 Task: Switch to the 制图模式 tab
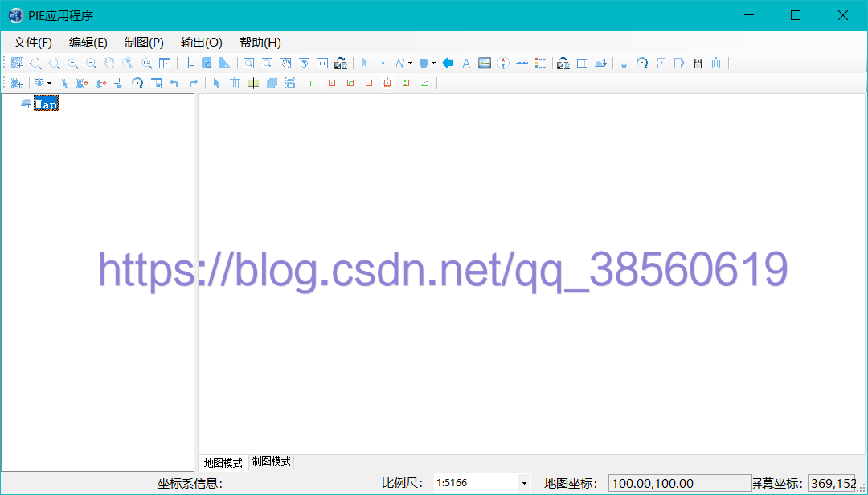(x=272, y=462)
